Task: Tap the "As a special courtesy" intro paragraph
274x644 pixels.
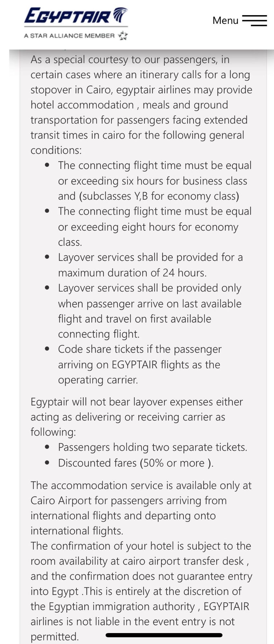Action: pos(141,105)
